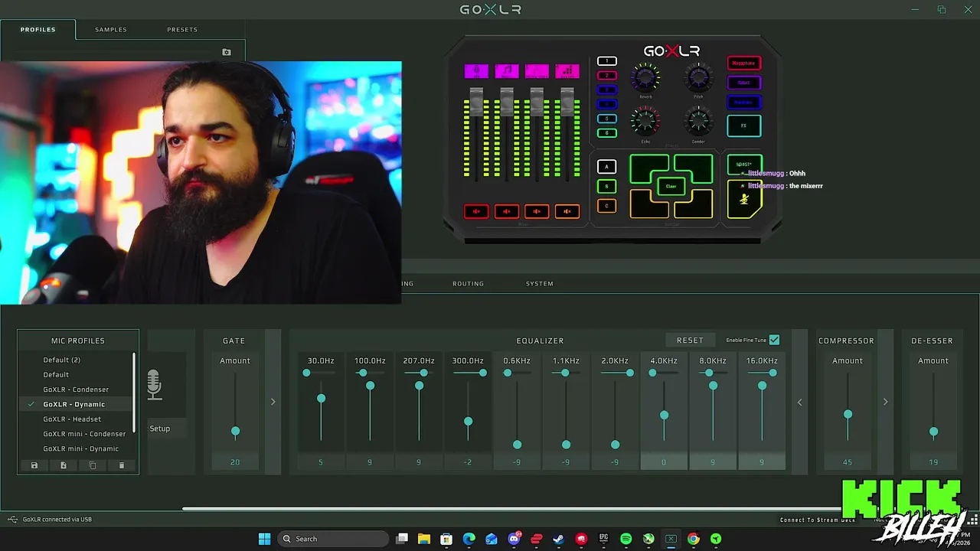The image size is (980, 551).
Task: Click the bleep censor button
Action: [x=744, y=165]
